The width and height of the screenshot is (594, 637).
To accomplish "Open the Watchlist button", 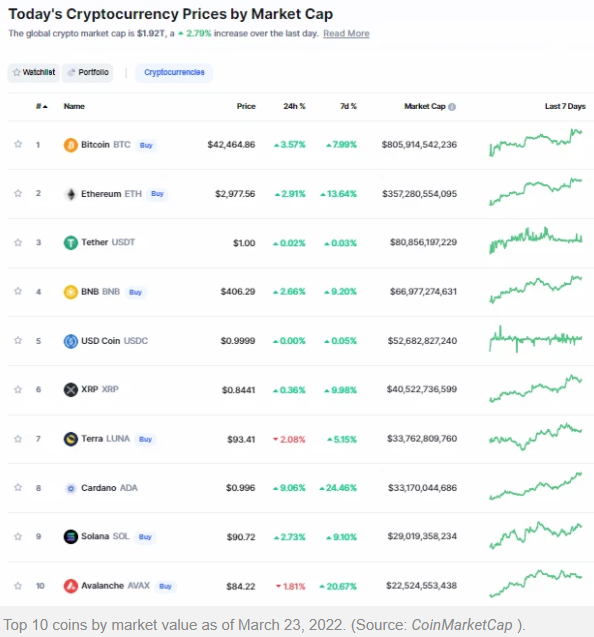I will tap(34, 72).
